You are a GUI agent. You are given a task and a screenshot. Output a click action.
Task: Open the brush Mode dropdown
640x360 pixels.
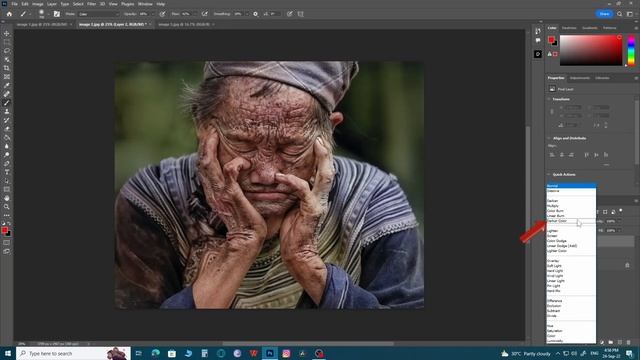98,14
